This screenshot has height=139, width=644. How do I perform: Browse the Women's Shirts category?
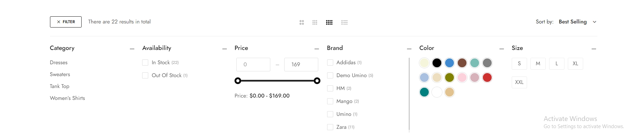coord(67,98)
